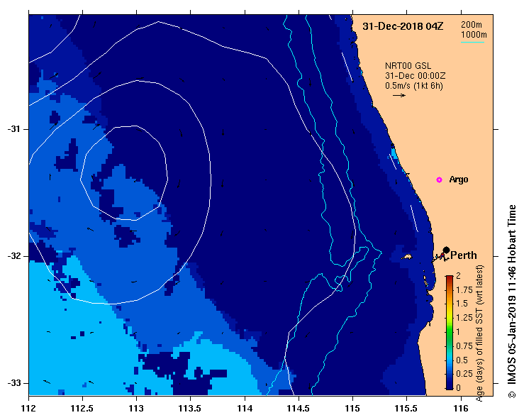Click the 112 longitude axis label
Image resolution: width=524 pixels, height=420 pixels.
click(x=28, y=409)
